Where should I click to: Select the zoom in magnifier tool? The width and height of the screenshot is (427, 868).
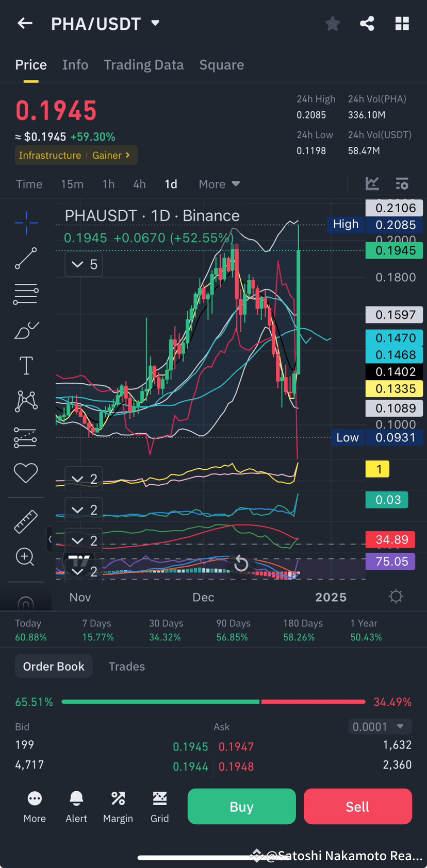(x=25, y=557)
